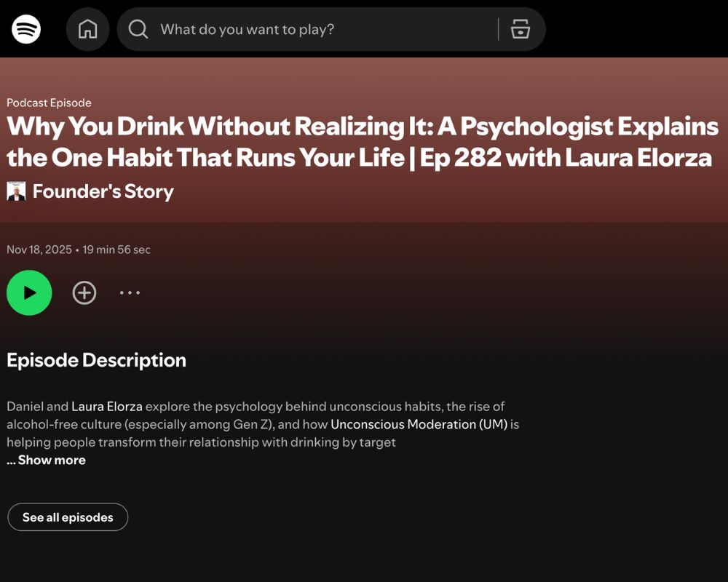Click 'Unconscious Moderation (UM)' in description
This screenshot has height=582, width=728.
pyautogui.click(x=419, y=424)
